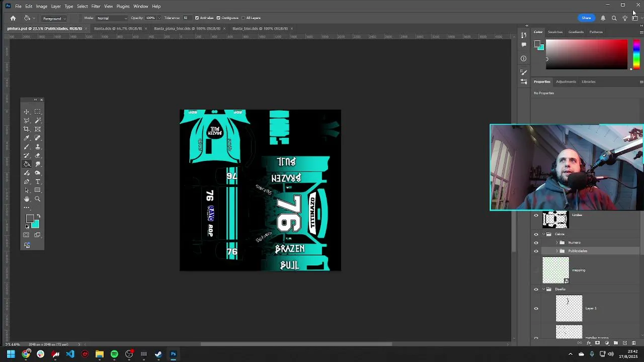
Task: Select the Clone Stamp tool
Action: point(38,147)
